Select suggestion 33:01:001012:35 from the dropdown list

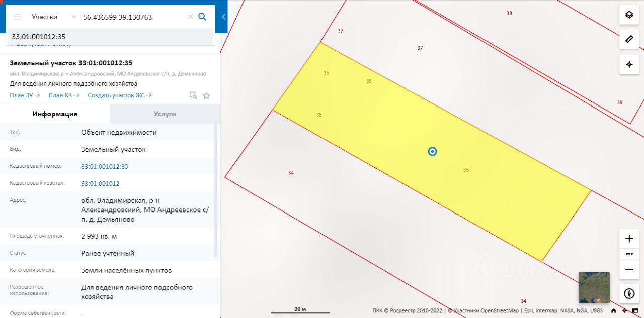[110, 37]
